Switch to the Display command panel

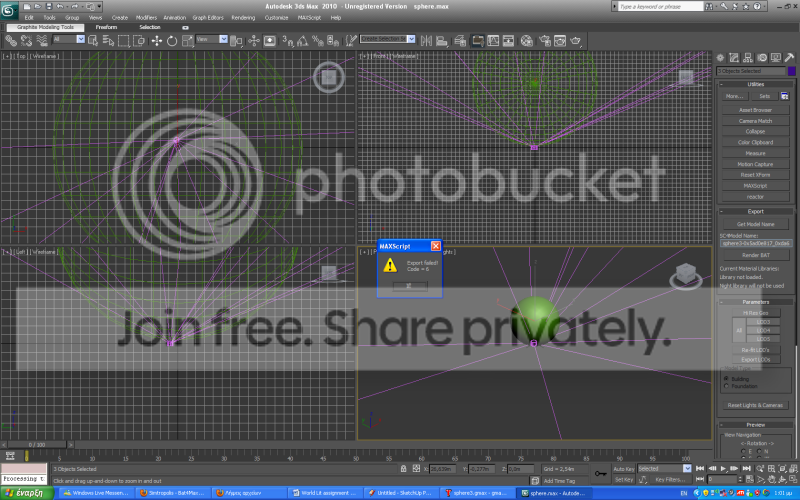776,58
